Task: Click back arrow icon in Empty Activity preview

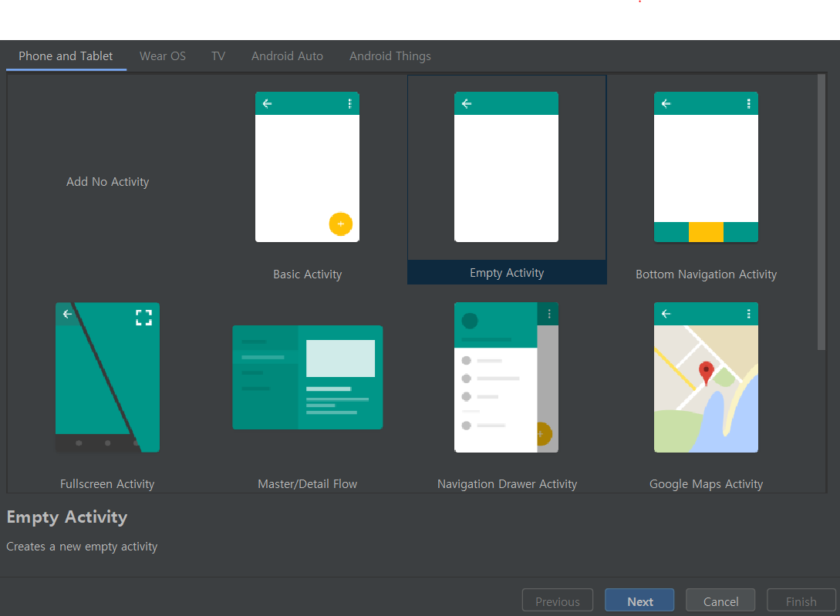Action: [467, 104]
